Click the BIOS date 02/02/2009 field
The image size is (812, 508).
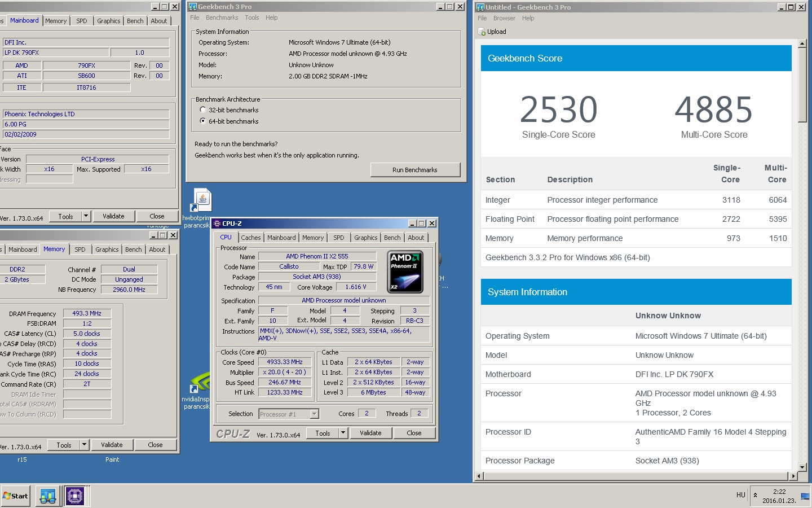pyautogui.click(x=86, y=134)
